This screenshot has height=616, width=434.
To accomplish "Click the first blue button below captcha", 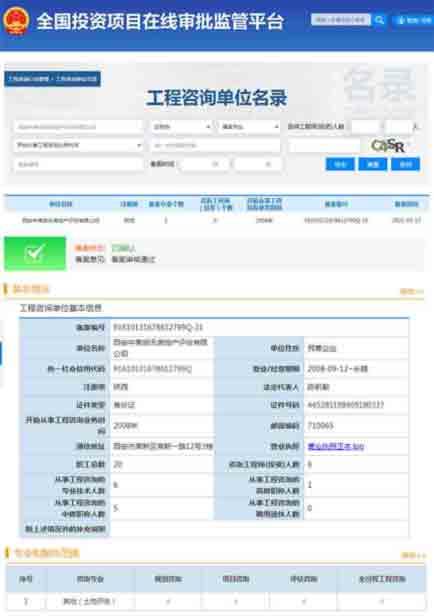I will (340, 164).
